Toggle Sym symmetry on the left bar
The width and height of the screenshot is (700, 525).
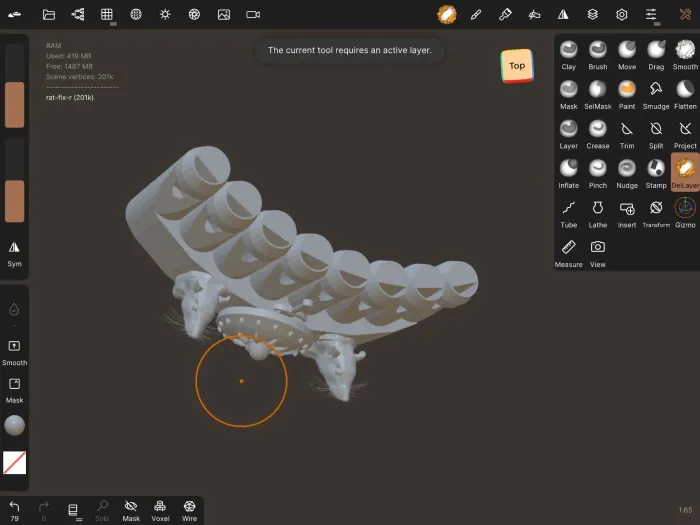pos(15,252)
